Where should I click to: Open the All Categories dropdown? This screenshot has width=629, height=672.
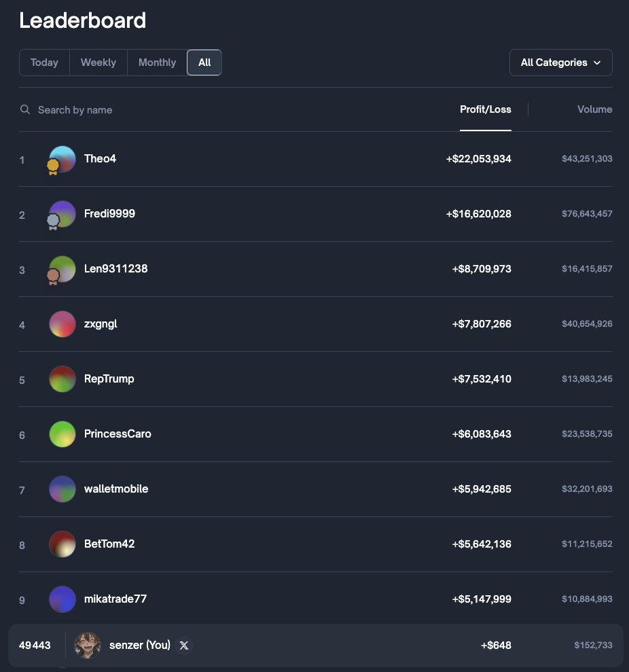pyautogui.click(x=561, y=63)
